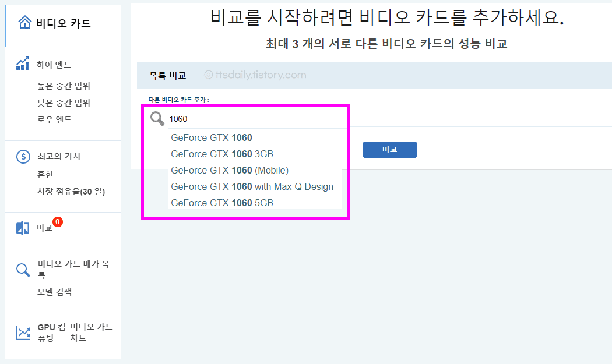Open 낮은 중간 범위 category
Image resolution: width=612 pixels, height=364 pixels.
click(64, 103)
